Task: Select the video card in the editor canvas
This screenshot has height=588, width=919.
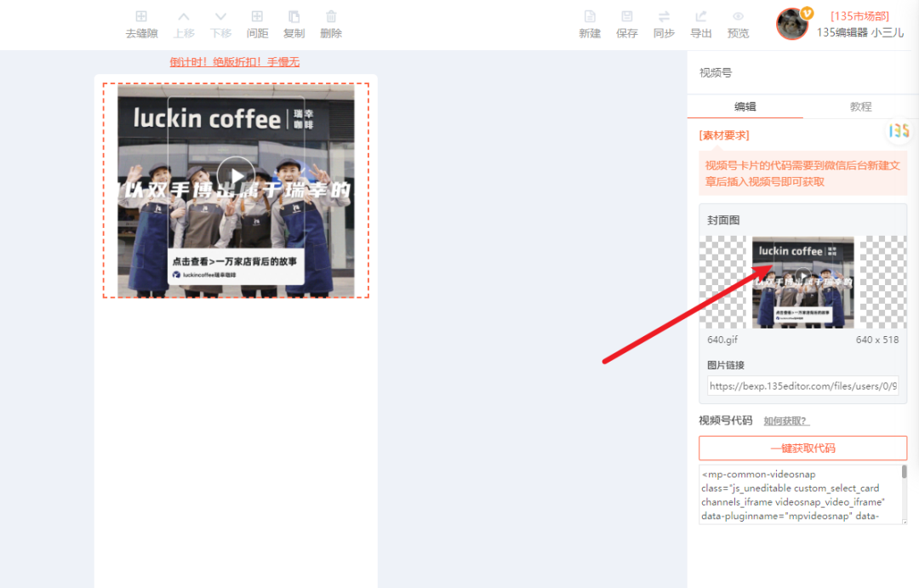Action: click(236, 191)
